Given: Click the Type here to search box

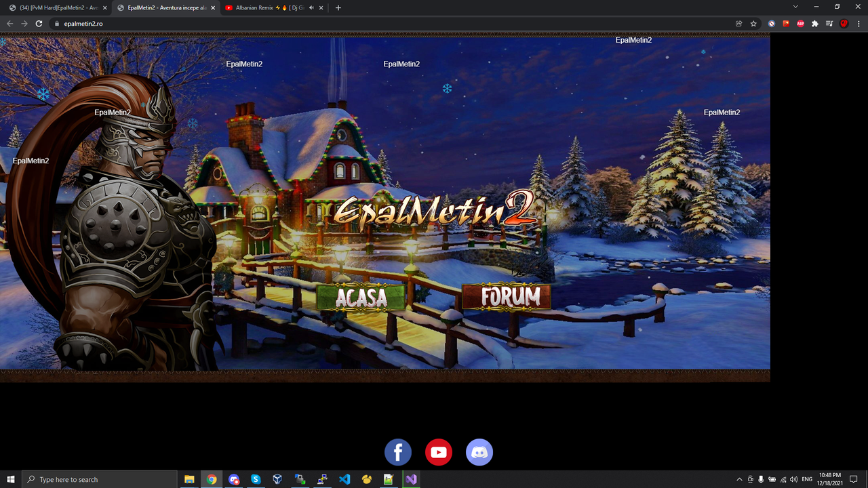Looking at the screenshot, I should pyautogui.click(x=100, y=479).
